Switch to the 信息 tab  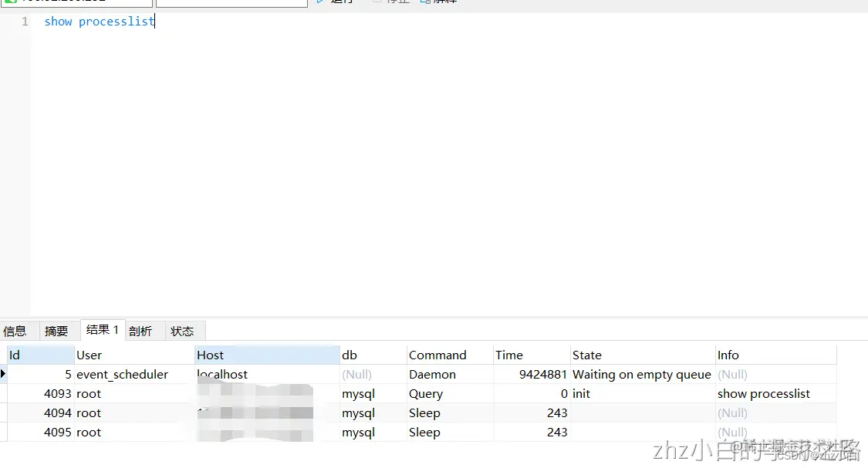click(x=15, y=331)
